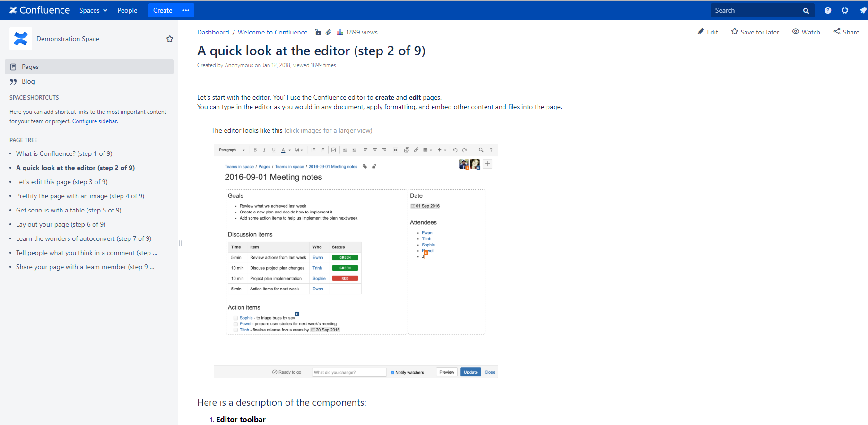Open 'Let's edit this page (step 3 of 9)'
The width and height of the screenshot is (868, 425).
tap(62, 182)
